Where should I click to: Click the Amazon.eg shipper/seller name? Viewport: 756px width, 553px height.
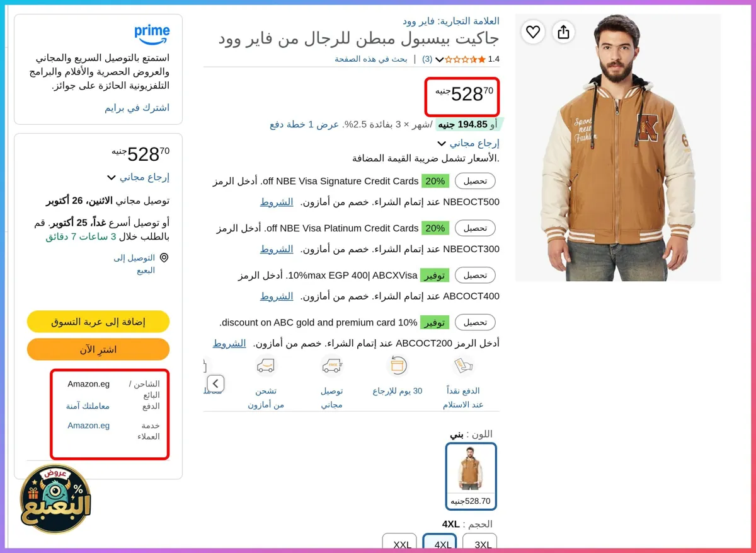pos(89,384)
